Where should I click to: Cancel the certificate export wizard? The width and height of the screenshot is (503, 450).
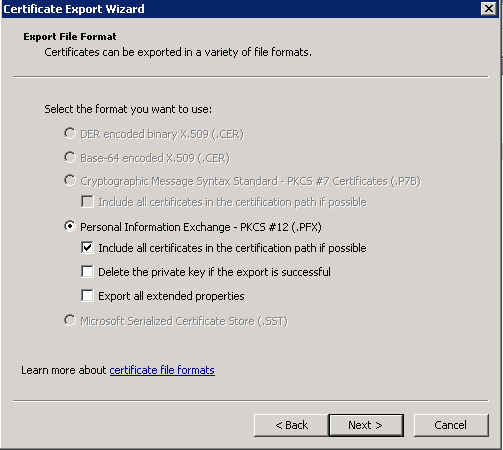pyautogui.click(x=451, y=425)
